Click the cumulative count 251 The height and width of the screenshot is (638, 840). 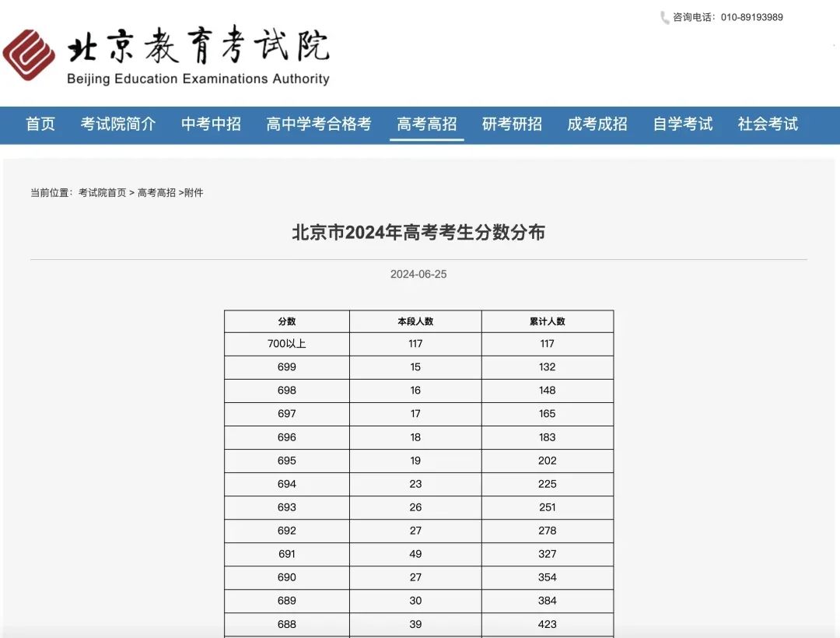(547, 507)
